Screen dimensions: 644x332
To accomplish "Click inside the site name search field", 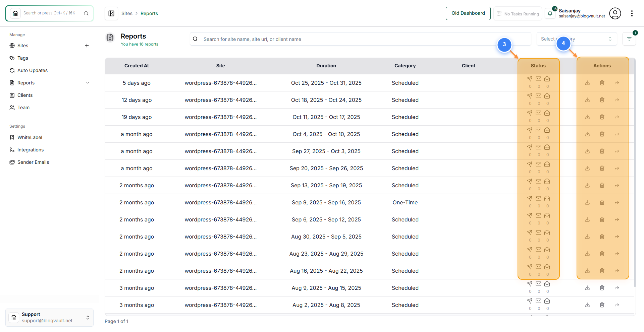I will (302, 39).
